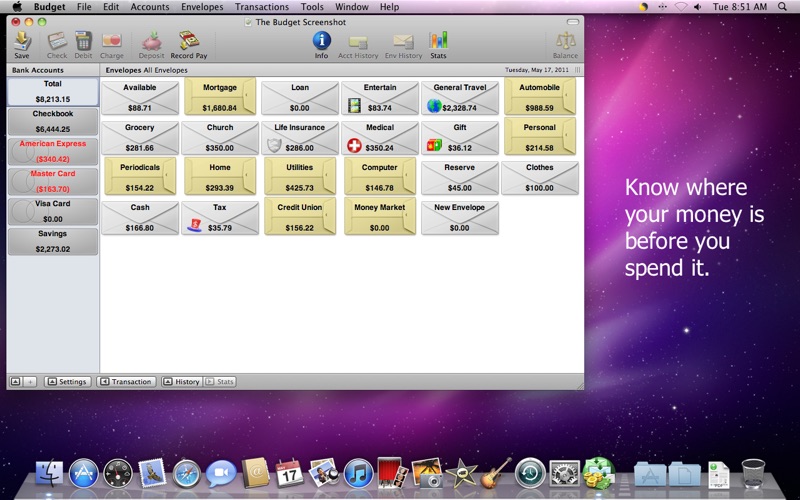The width and height of the screenshot is (800, 500).
Task: Toggle the Settings panel button
Action: coord(67,382)
